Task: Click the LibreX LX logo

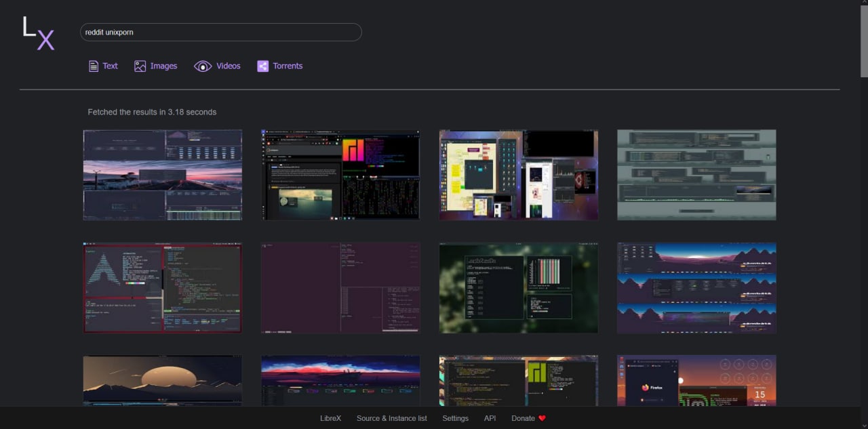Action: click(38, 34)
